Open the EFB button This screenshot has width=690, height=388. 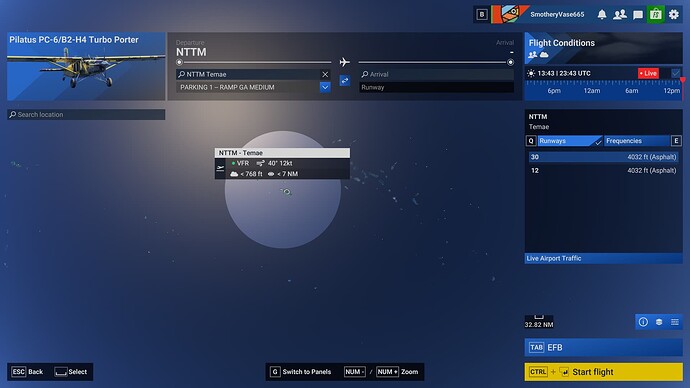tap(603, 348)
